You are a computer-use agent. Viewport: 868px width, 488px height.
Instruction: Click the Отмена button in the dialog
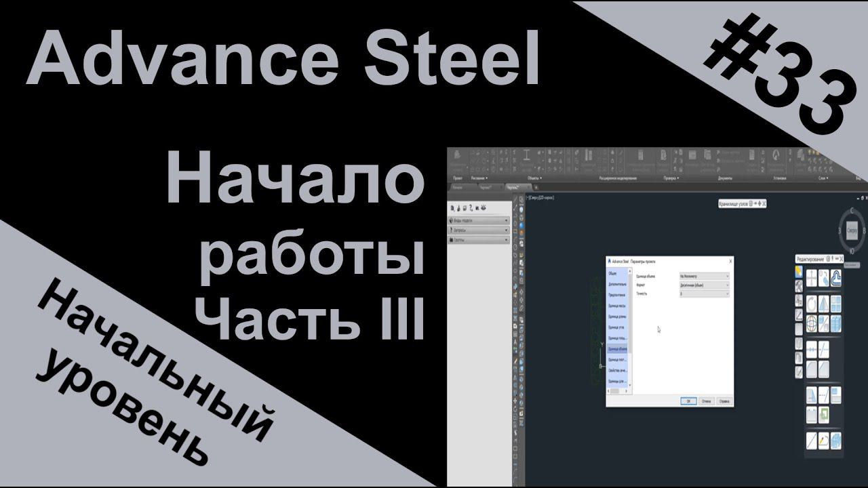(x=705, y=401)
